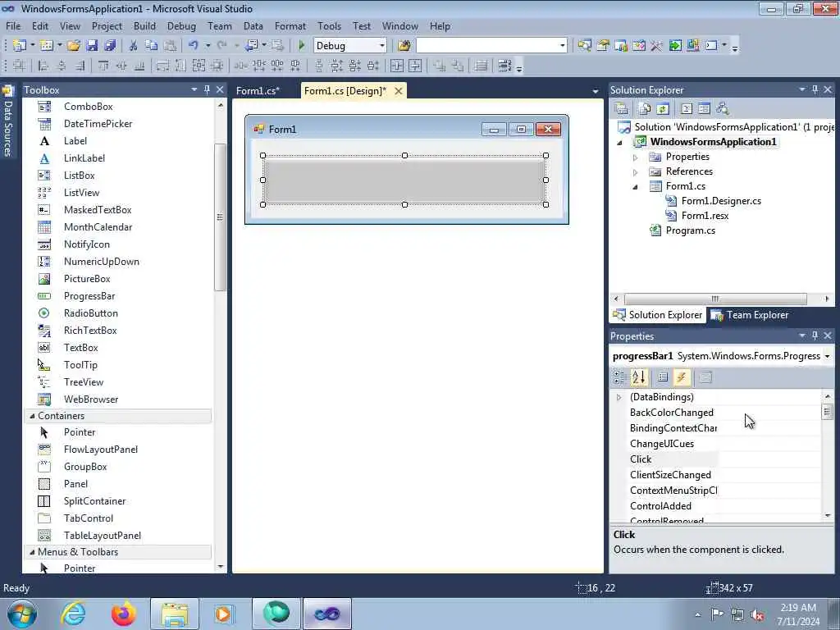Click the Solution Explorer horizontal scrollbar
840x630 pixels.
coord(715,299)
